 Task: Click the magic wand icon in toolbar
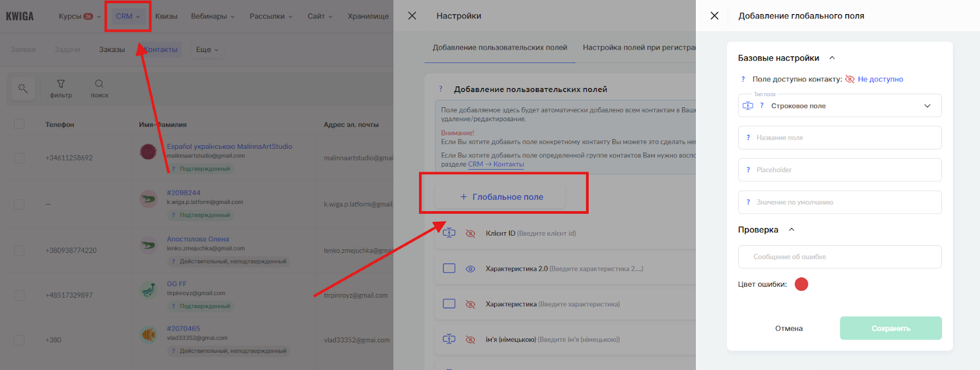23,88
